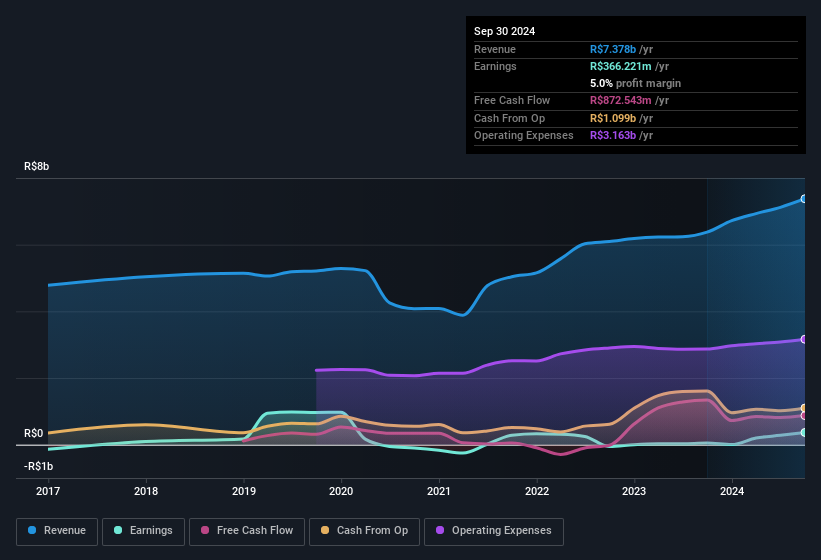
Task: Click the 2023 x-axis label
Action: [634, 491]
